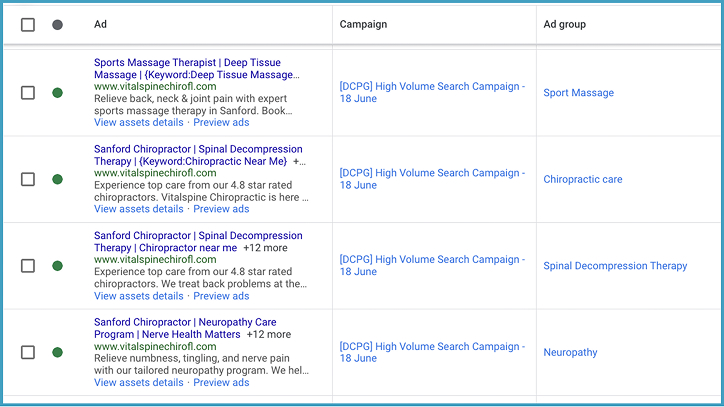View assets details for Spinal Decompression Therapy ad
Viewport: 724px width, 407px height.
[139, 296]
